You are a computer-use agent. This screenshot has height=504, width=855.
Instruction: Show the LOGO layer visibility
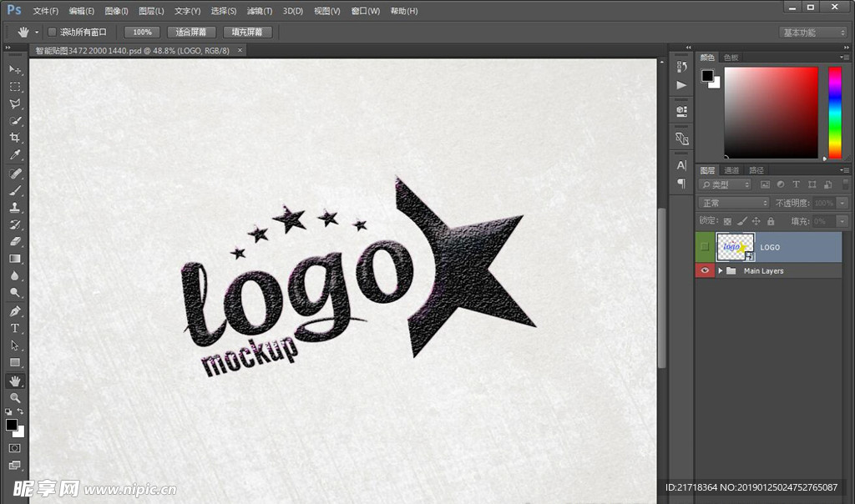tap(706, 247)
